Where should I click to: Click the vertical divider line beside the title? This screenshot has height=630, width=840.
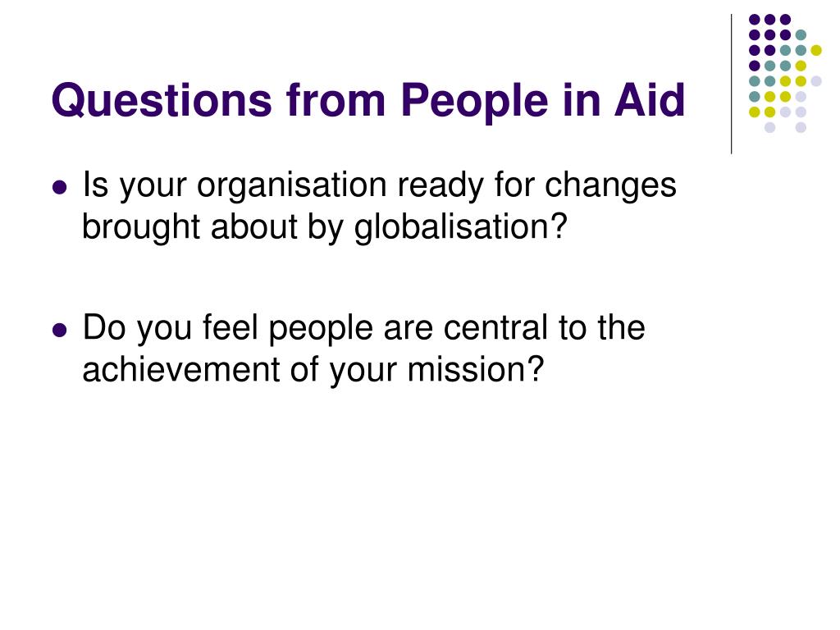pyautogui.click(x=731, y=84)
